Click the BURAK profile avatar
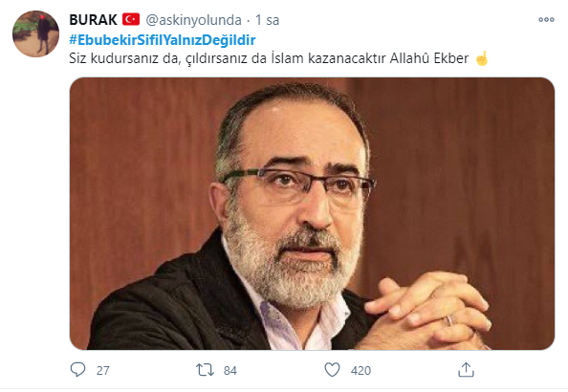568x392 pixels. click(35, 33)
